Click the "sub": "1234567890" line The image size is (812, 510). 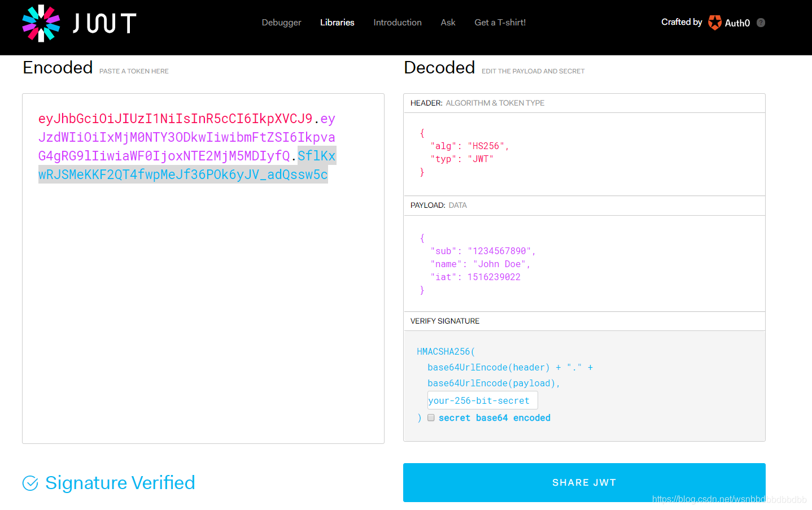tap(483, 251)
